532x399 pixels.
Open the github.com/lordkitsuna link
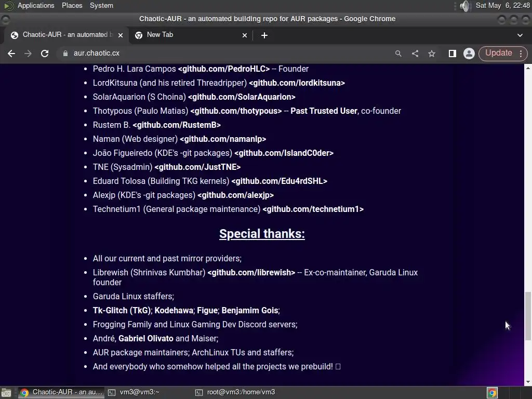[297, 83]
